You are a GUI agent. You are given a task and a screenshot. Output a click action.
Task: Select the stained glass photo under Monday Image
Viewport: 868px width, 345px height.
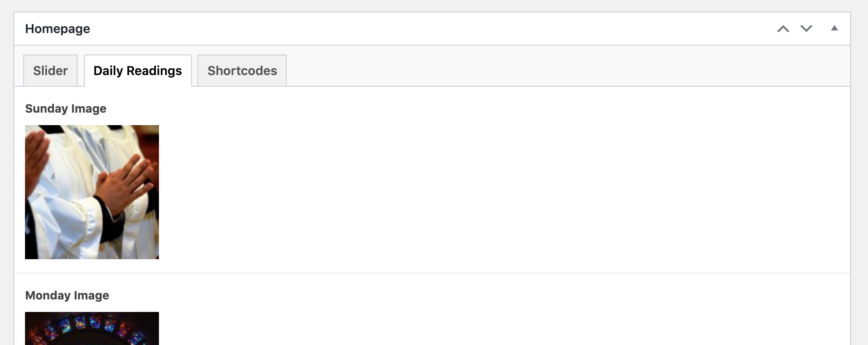point(92,328)
